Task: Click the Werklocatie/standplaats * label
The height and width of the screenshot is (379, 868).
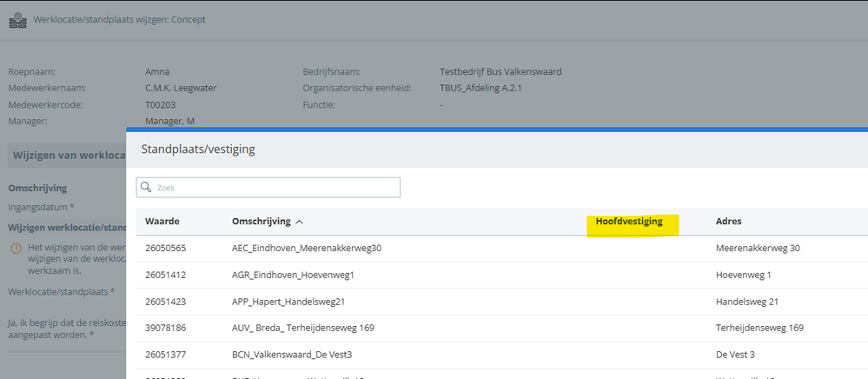Action: point(62,291)
